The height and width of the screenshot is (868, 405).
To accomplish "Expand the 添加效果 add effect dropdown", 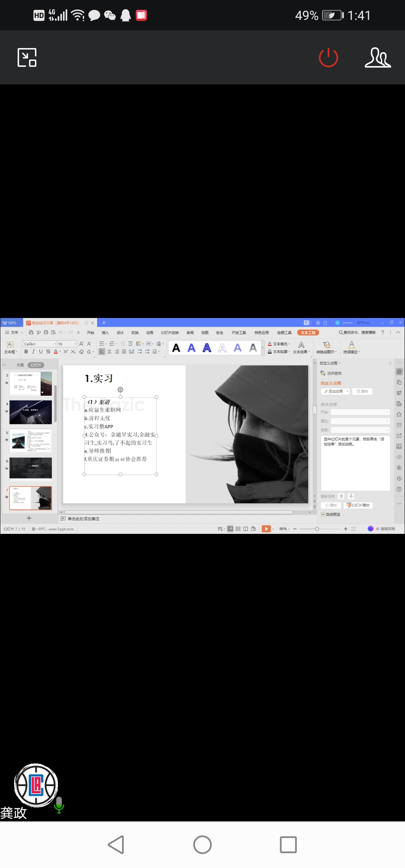I will 348,392.
